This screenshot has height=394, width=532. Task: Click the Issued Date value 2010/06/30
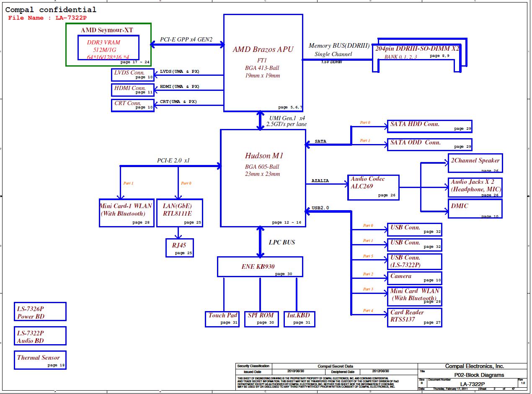(x=296, y=371)
